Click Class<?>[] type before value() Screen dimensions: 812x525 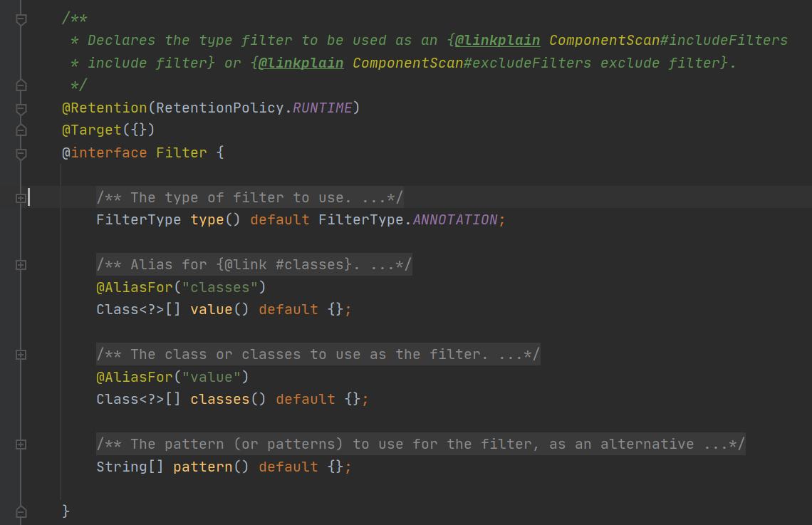tap(139, 310)
